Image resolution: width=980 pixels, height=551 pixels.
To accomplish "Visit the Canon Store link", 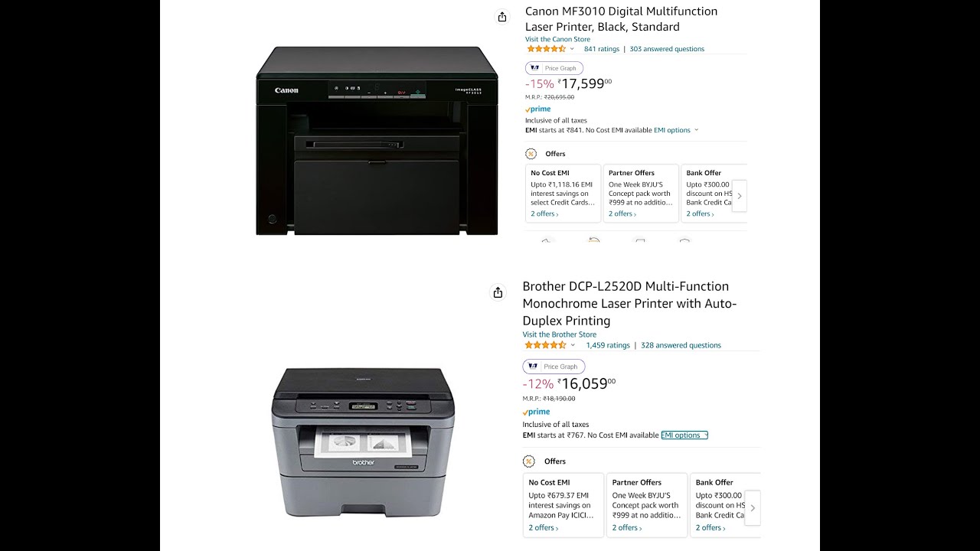I will [557, 39].
